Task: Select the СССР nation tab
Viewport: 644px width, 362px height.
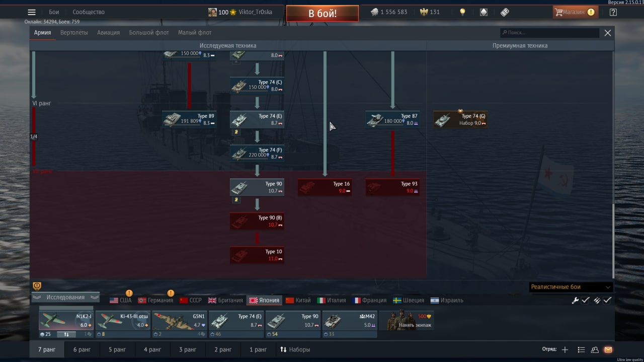Action: (191, 300)
